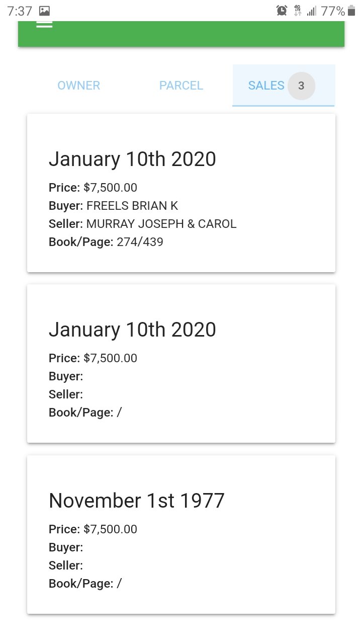Open the first January 10th 2020 sale card

[x=181, y=193]
